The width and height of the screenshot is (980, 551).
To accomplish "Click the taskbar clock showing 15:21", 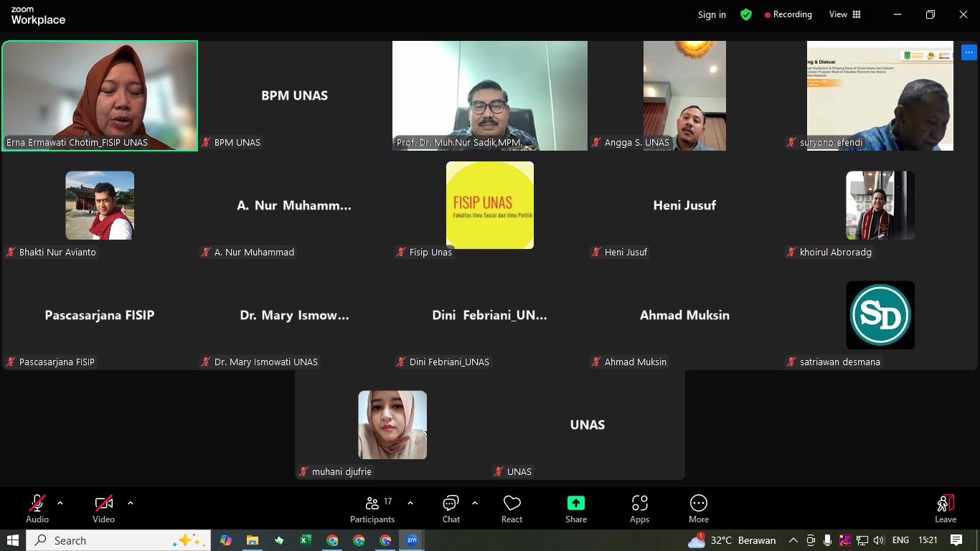I will point(928,540).
